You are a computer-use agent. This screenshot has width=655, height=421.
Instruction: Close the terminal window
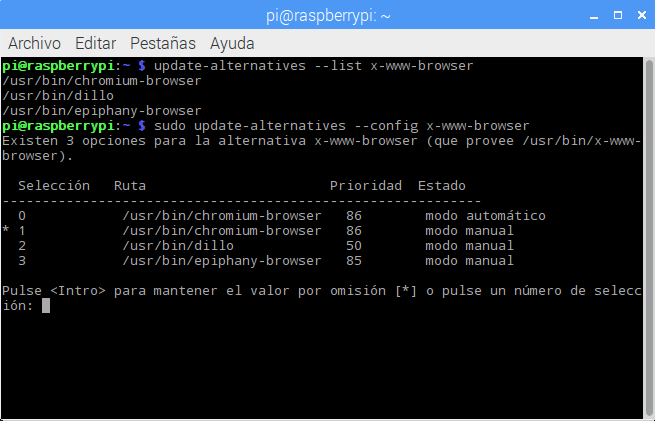pyautogui.click(x=642, y=15)
